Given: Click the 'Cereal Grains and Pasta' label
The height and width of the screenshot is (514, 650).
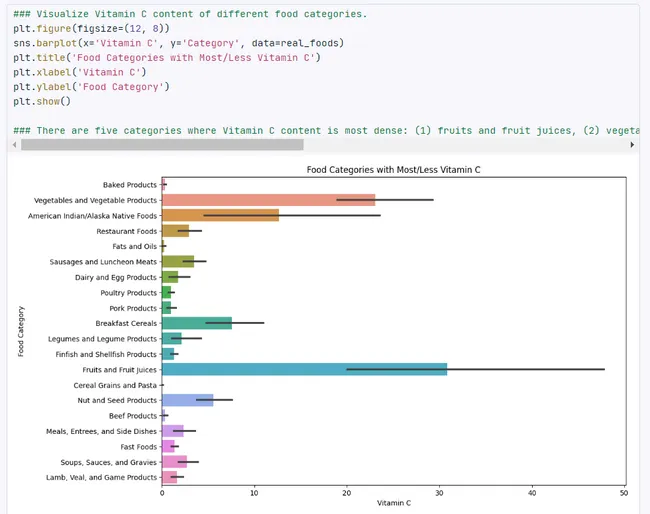Looking at the screenshot, I should 115,385.
